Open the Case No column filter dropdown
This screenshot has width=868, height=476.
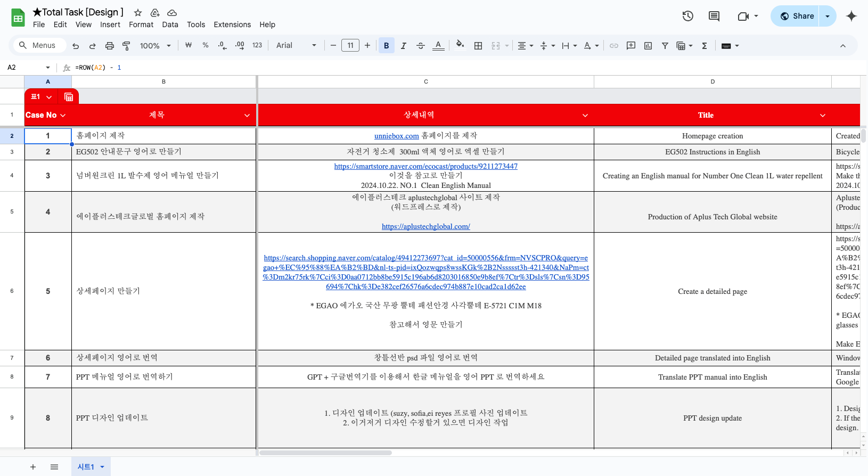(63, 116)
